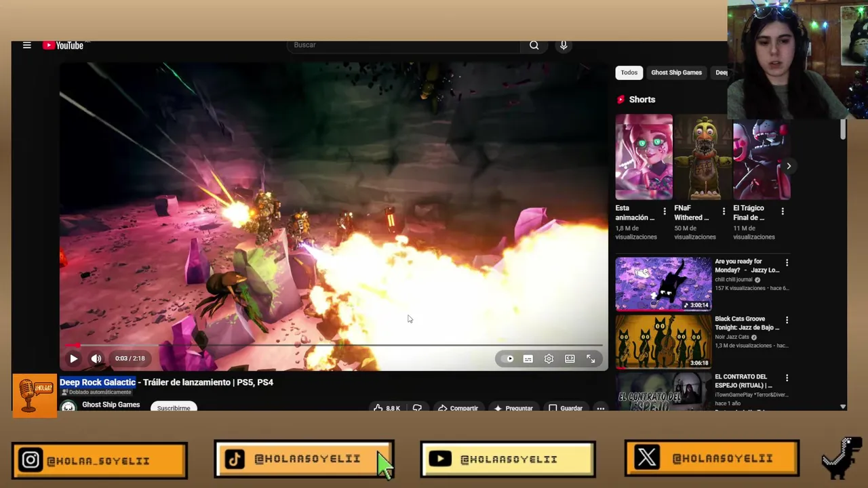This screenshot has height=488, width=868.
Task: Click the TikTok @holaasoyelii banner
Action: pos(304,459)
